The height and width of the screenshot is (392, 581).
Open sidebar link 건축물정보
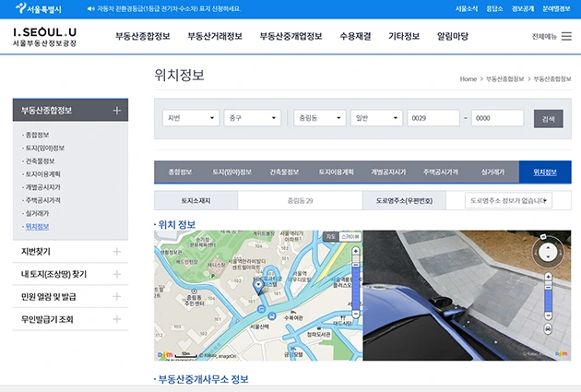[x=40, y=160]
